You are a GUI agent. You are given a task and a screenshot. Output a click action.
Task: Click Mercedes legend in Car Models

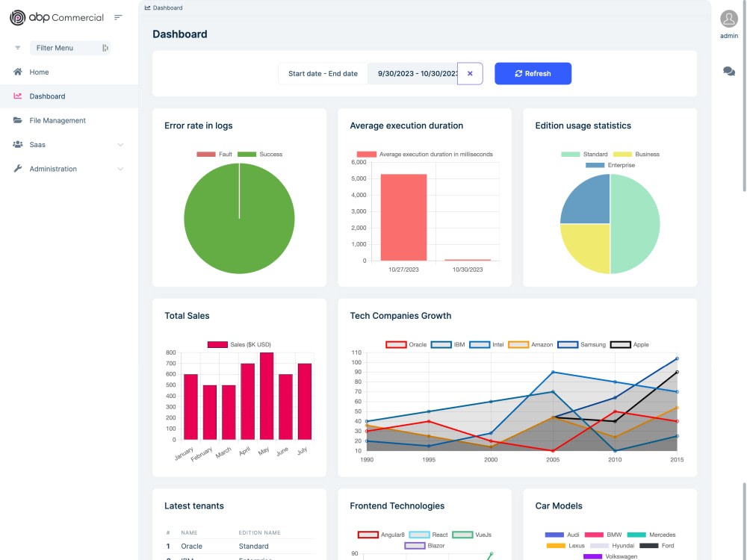651,535
